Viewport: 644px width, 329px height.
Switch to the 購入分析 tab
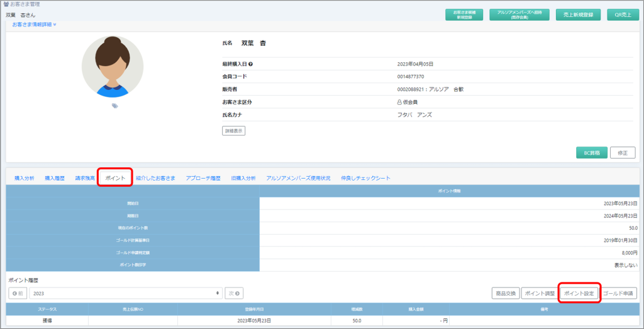25,178
